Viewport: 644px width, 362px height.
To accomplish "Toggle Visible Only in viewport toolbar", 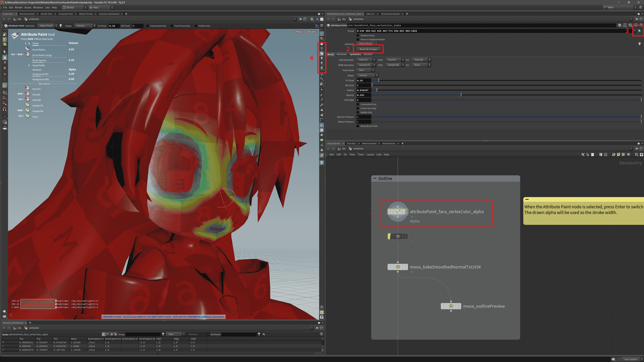I will 196,26.
